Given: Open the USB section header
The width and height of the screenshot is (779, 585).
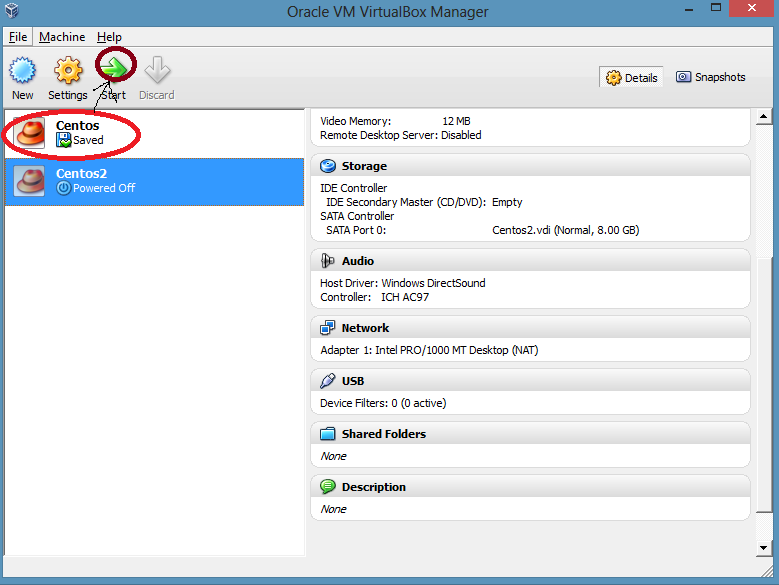Looking at the screenshot, I should (530, 381).
